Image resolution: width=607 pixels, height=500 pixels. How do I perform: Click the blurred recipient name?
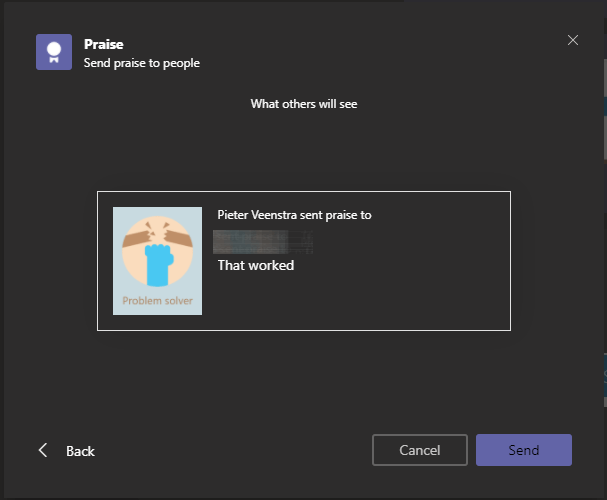263,242
